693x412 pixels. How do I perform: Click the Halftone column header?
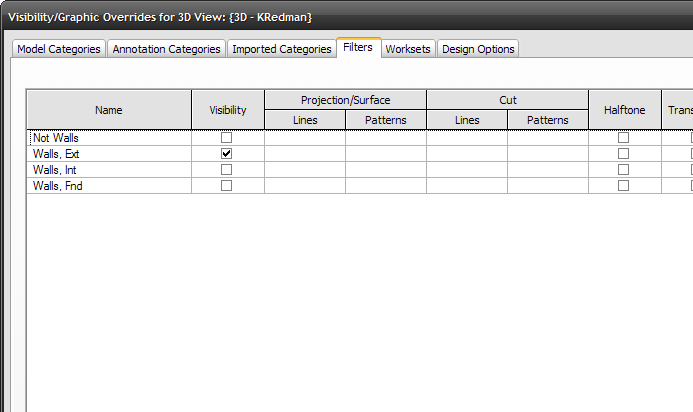[x=624, y=110]
